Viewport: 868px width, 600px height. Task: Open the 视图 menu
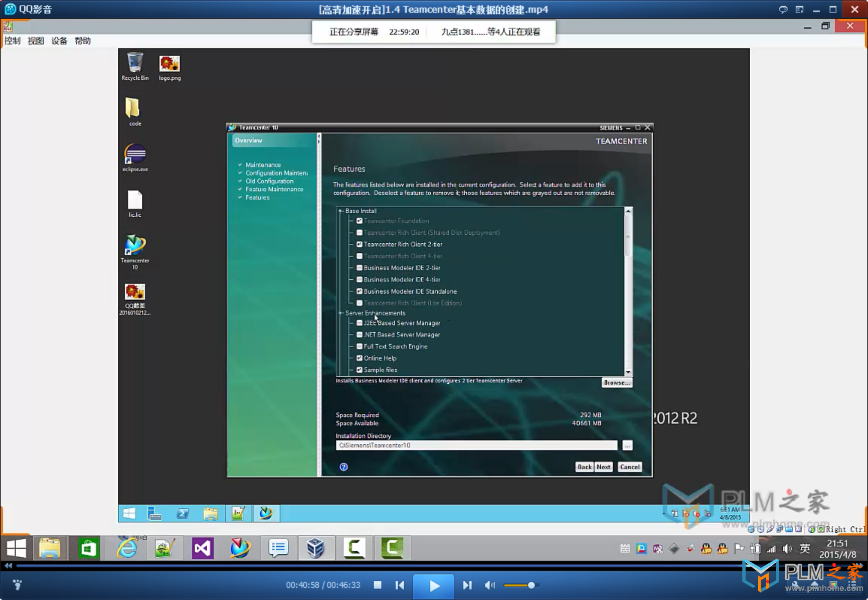click(36, 41)
